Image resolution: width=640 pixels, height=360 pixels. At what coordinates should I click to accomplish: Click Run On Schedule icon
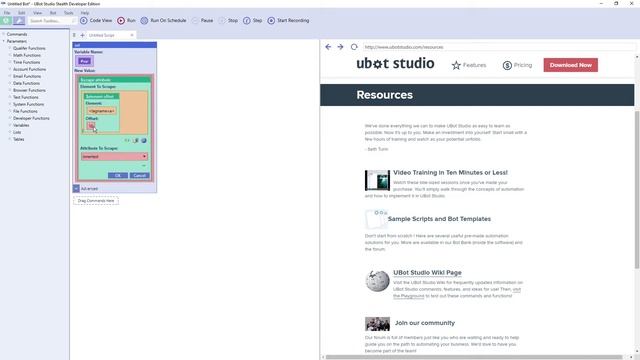click(144, 20)
